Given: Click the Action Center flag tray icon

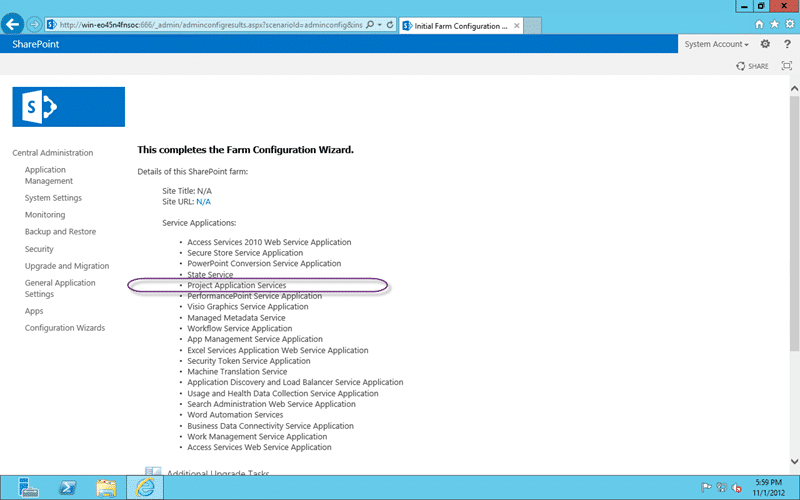Looking at the screenshot, I should (x=706, y=487).
